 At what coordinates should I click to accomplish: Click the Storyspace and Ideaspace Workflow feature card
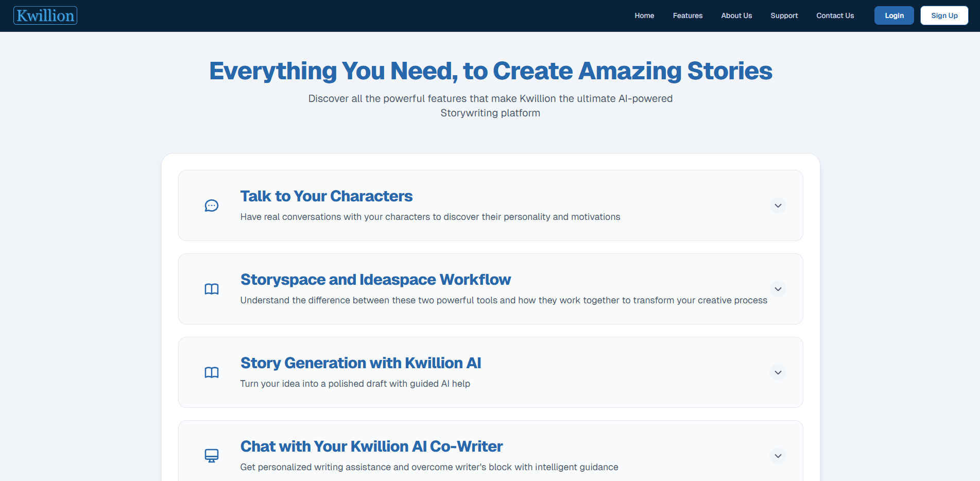(490, 289)
